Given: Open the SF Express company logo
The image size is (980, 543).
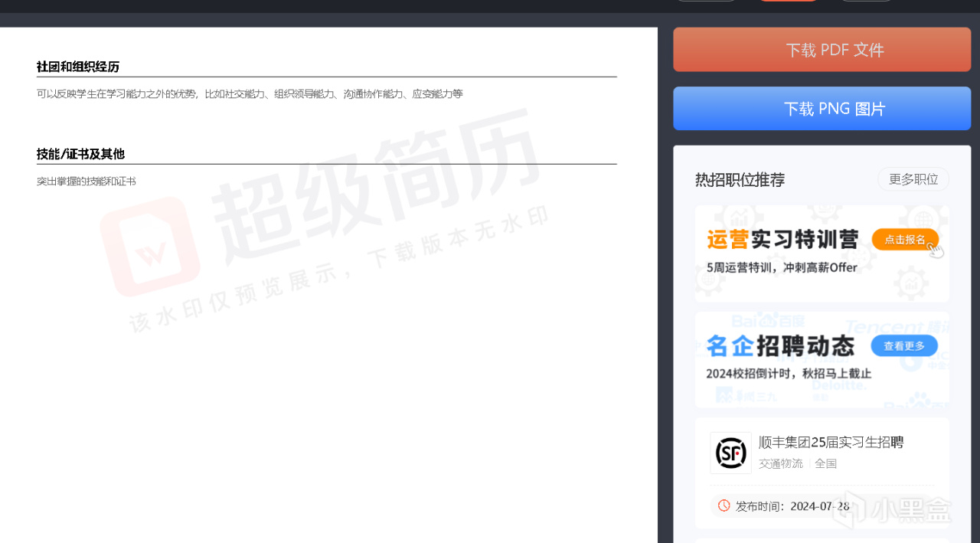Looking at the screenshot, I should click(730, 453).
